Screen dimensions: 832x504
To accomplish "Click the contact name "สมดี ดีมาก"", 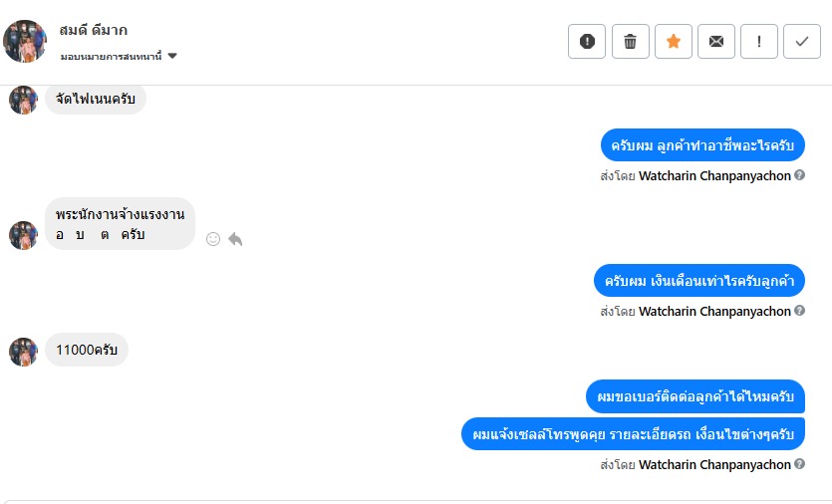I will [94, 30].
